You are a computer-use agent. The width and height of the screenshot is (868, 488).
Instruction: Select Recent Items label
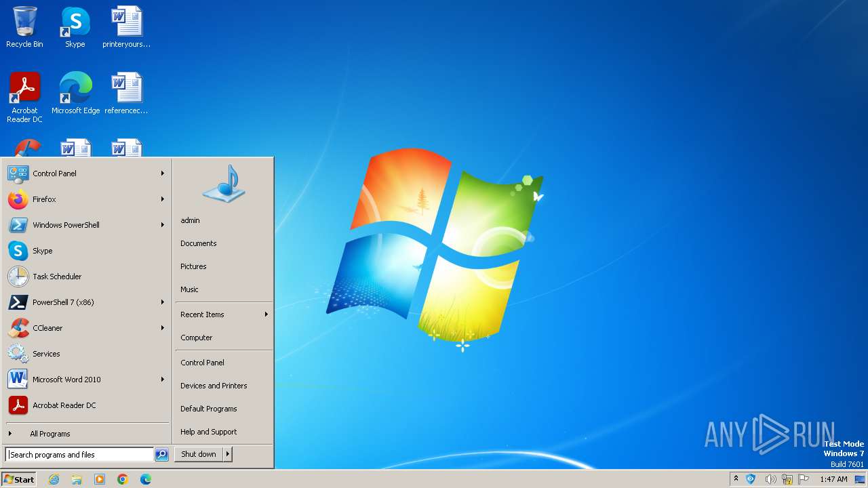tap(202, 314)
